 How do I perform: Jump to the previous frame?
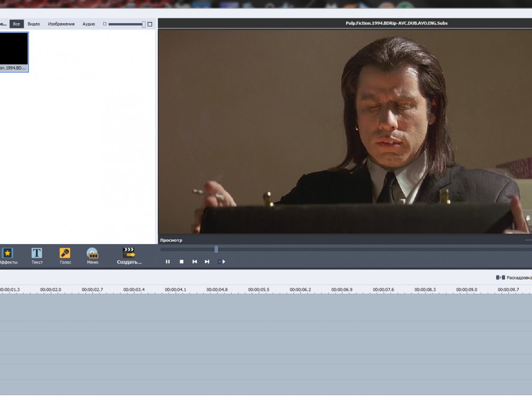pyautogui.click(x=194, y=262)
